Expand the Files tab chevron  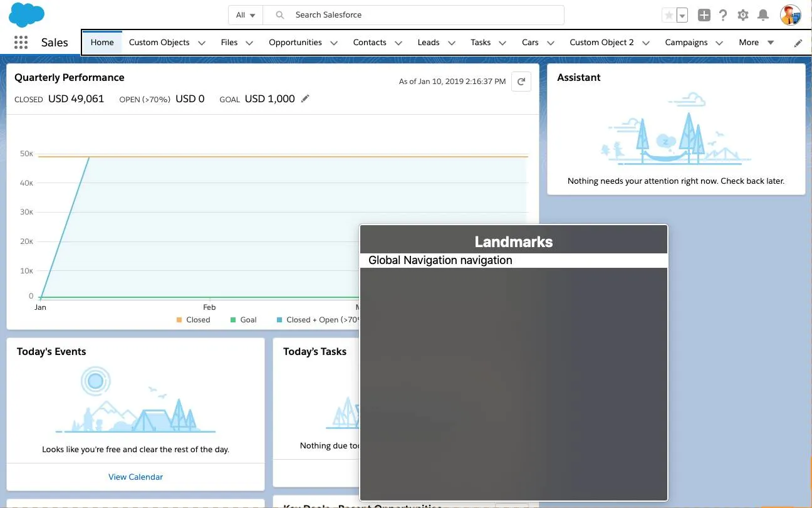[x=249, y=43]
